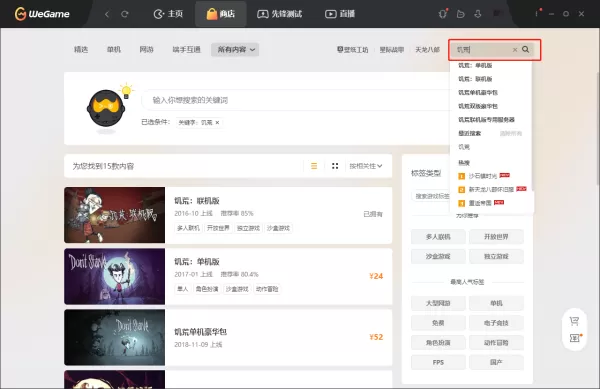Filter by 多人联机 tag in sidebar

(x=438, y=237)
